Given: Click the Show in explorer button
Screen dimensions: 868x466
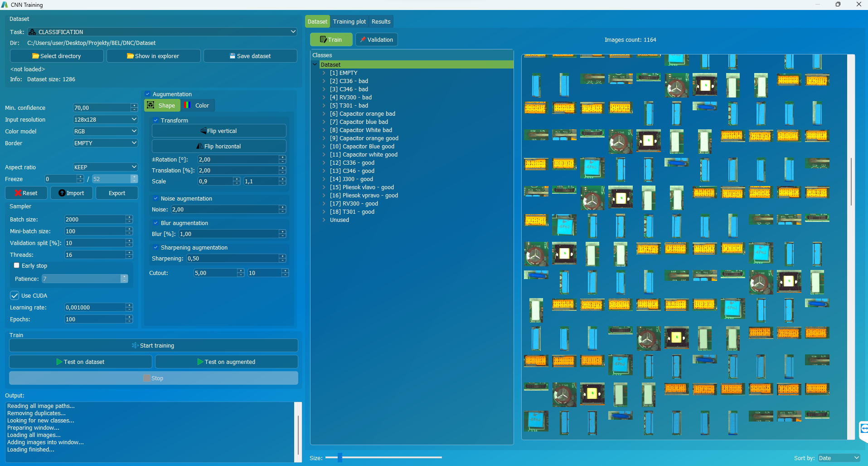Looking at the screenshot, I should pyautogui.click(x=153, y=56).
